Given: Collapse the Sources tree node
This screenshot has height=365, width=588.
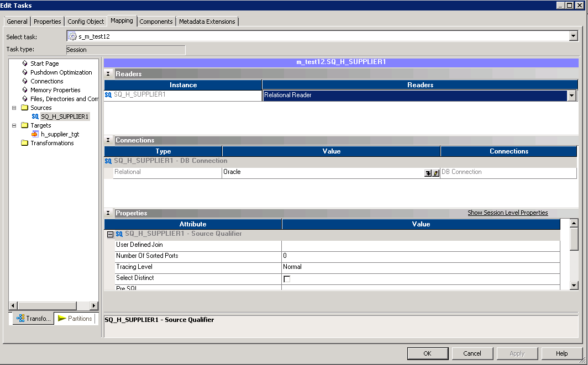Looking at the screenshot, I should (x=14, y=108).
